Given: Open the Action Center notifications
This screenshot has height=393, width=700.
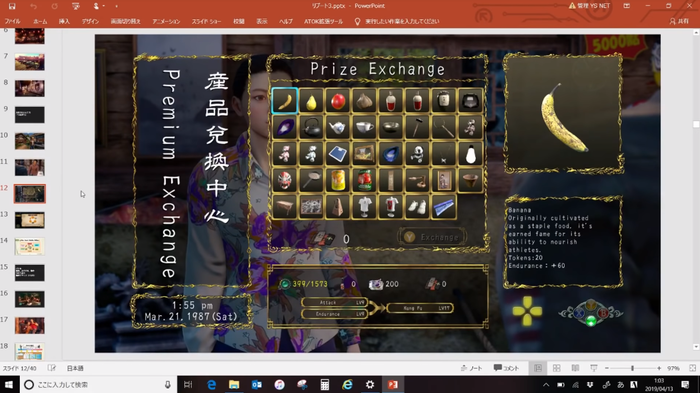Looking at the screenshot, I should coord(685,385).
